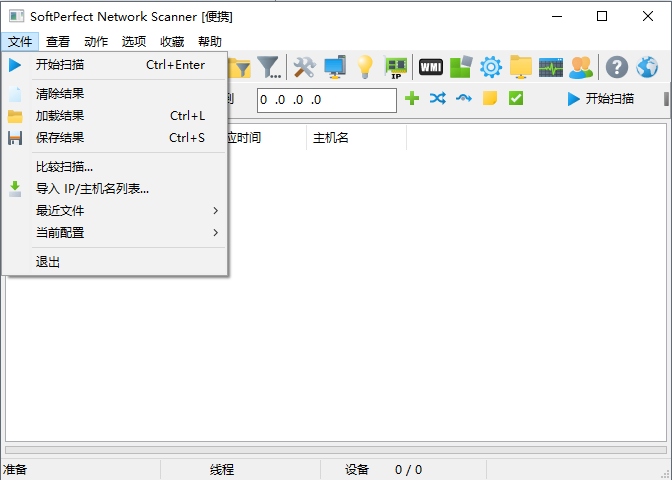Screen dimensions: 672x480
Task: Add IP range with green plus icon
Action: point(412,99)
